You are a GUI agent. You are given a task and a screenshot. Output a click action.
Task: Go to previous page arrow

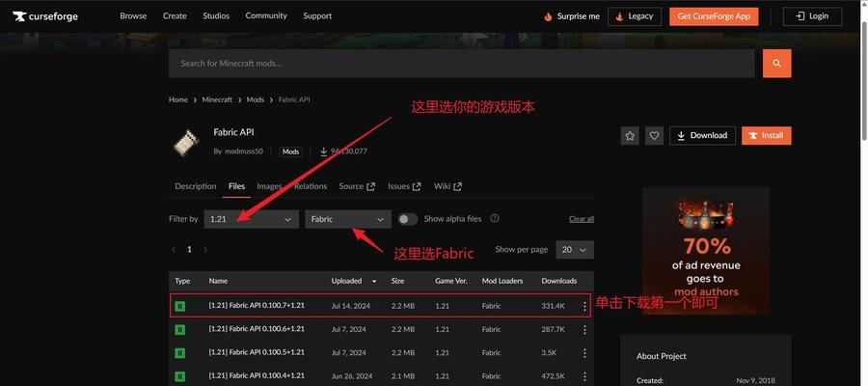[174, 250]
